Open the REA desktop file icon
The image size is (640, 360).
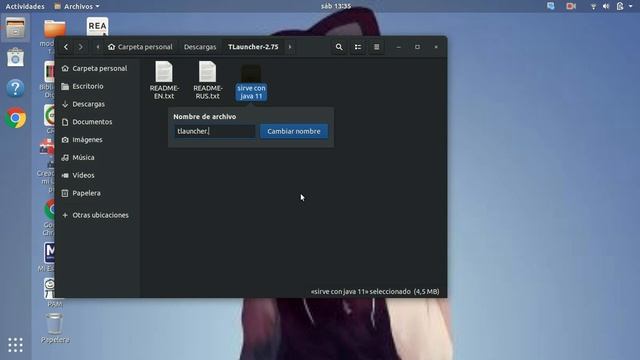98,26
